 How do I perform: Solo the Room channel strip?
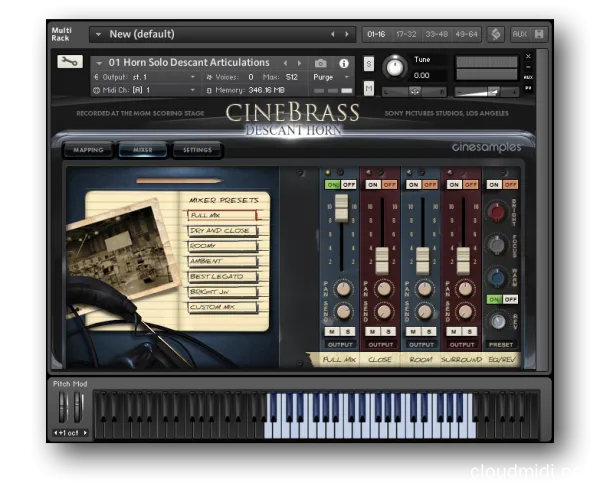tap(429, 331)
